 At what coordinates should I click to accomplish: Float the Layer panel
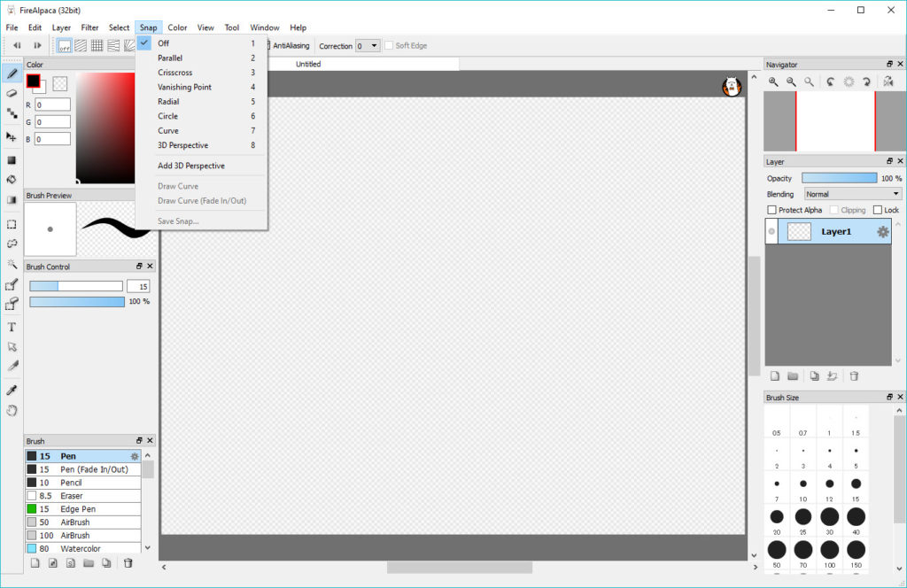tap(889, 161)
